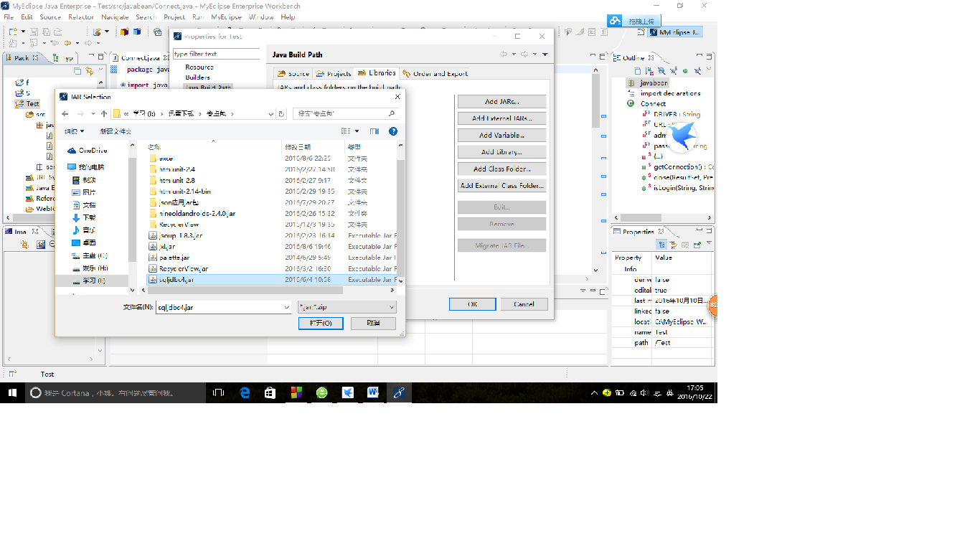Select jsoup-1.8.3.jar file
The image size is (980, 551).
[x=271, y=235]
